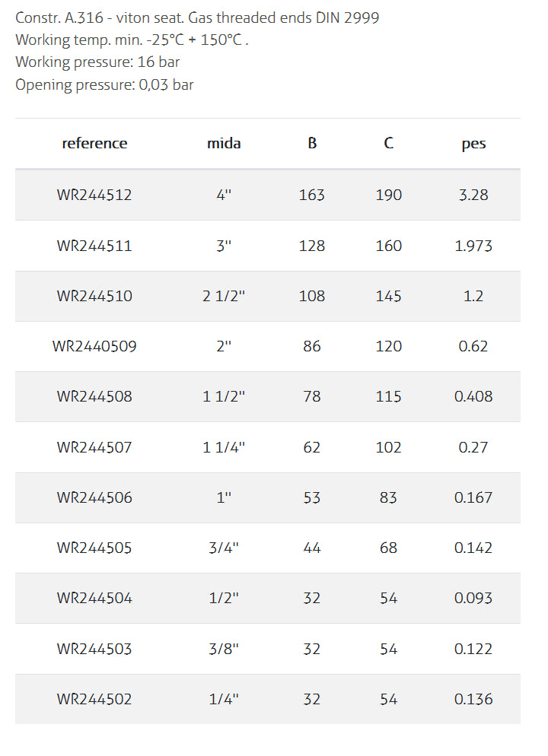Click the WR244510 reference cell

[x=94, y=296]
